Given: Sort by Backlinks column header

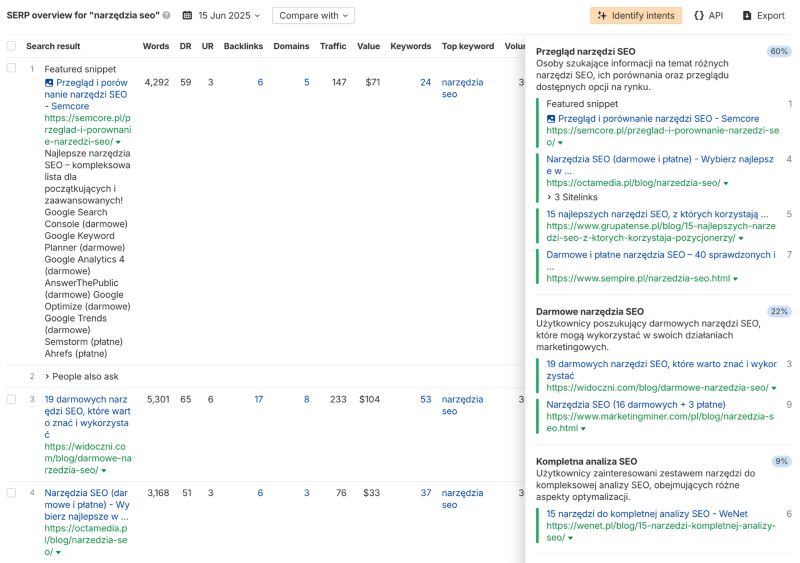Looking at the screenshot, I should [243, 46].
